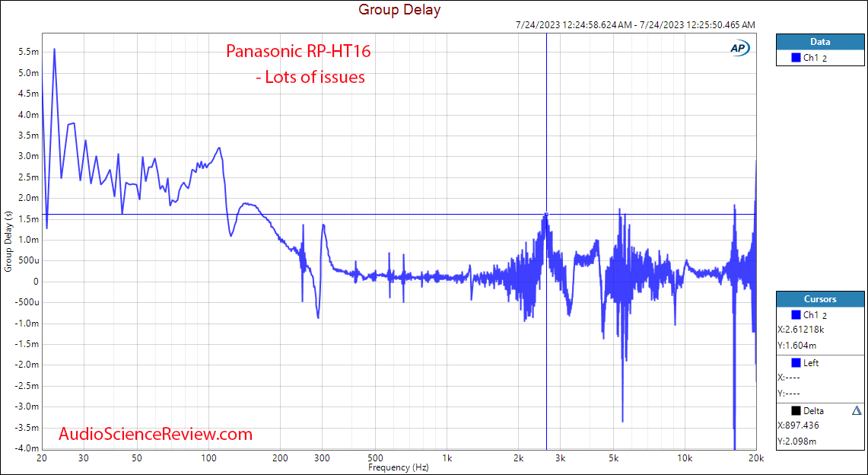This screenshot has height=475, width=868.
Task: Click the 'Panasonic RP-HT16' annotation
Action: click(298, 52)
